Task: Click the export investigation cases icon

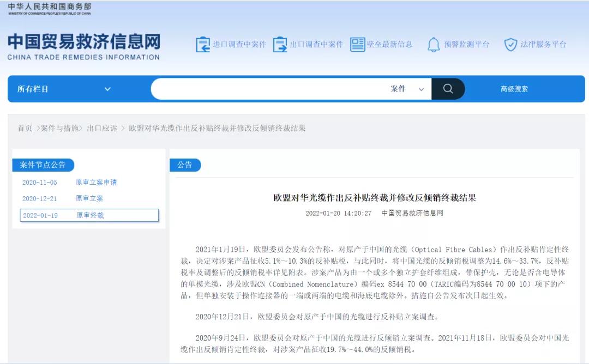Action: point(280,44)
